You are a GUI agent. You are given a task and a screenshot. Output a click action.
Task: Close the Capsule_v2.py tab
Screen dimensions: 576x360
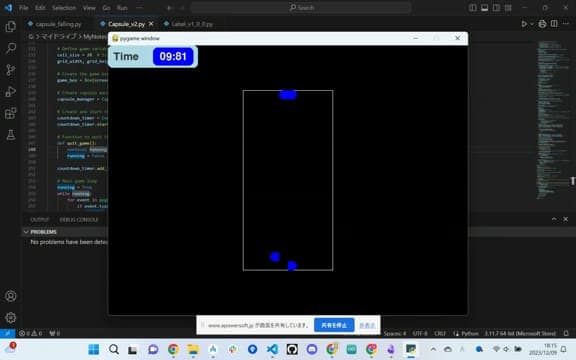point(151,24)
